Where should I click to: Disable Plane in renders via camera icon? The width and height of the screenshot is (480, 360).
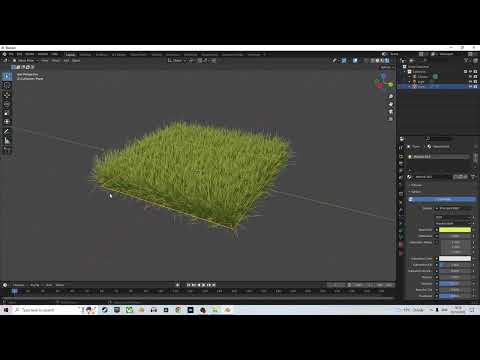(x=476, y=86)
